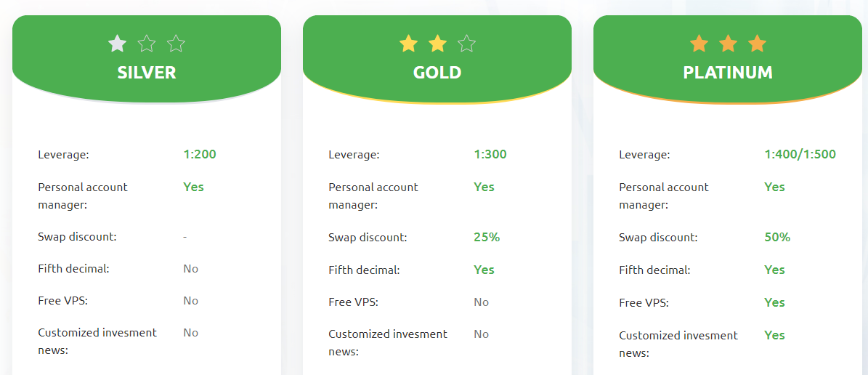This screenshot has width=868, height=375.
Task: Click the Fifth decimal No value on Silver
Action: pyautogui.click(x=191, y=269)
